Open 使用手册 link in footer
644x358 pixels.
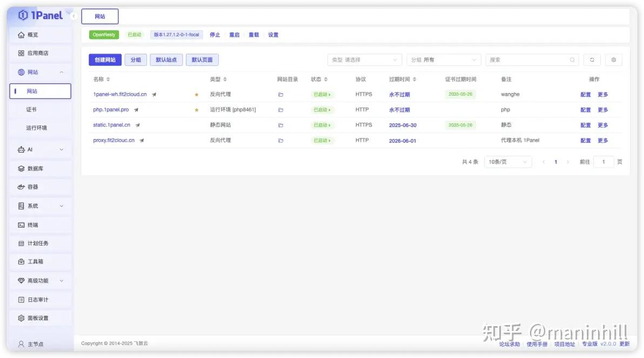click(x=537, y=344)
